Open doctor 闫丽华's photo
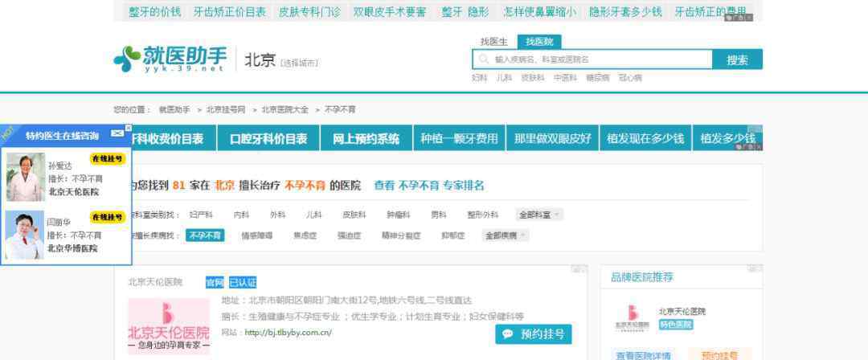This screenshot has width=868, height=360. click(25, 235)
